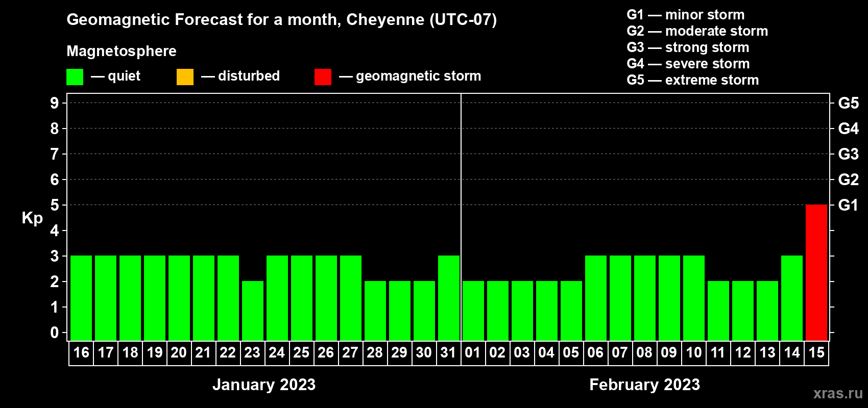Screen dimensions: 868x408
Task: Click the 'G1 — minor storm' legend text
Action: point(686,15)
